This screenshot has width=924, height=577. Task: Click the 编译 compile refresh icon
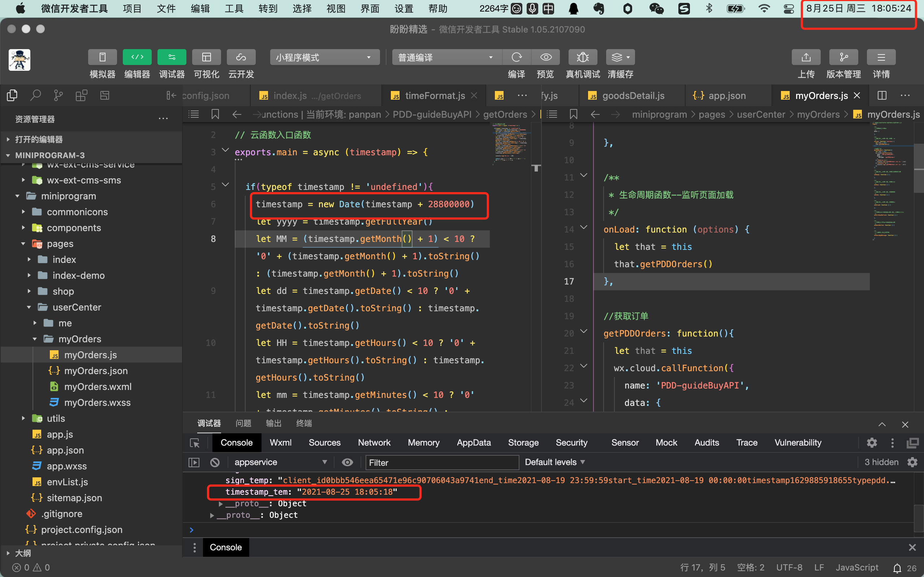tap(517, 57)
